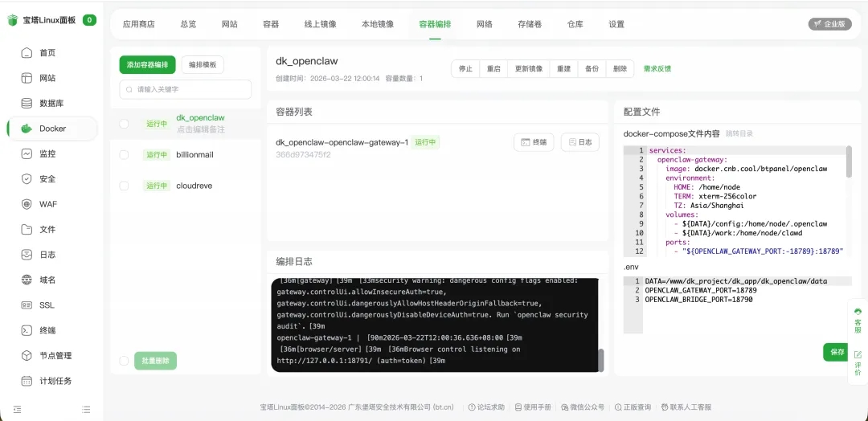Click the notification badge showing 0

coord(89,20)
